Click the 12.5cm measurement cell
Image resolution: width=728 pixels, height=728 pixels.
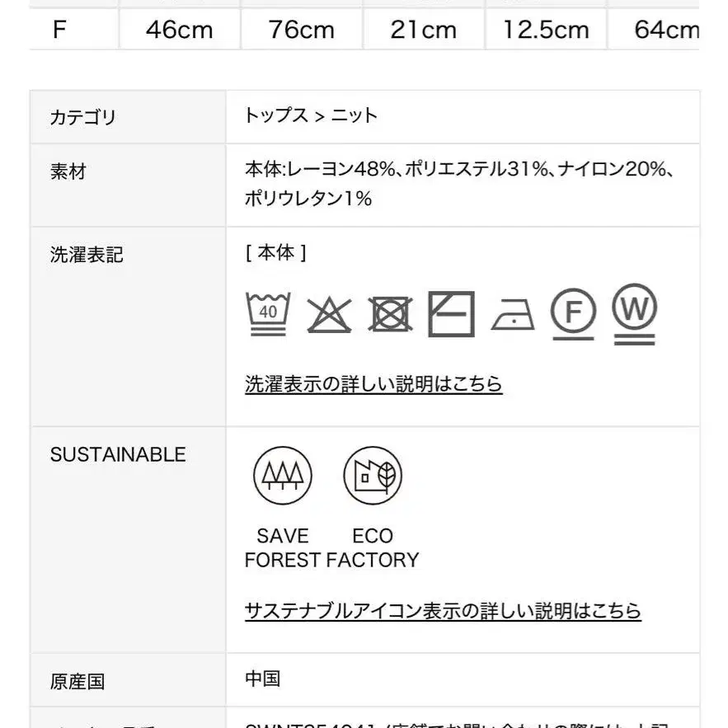pos(546,30)
